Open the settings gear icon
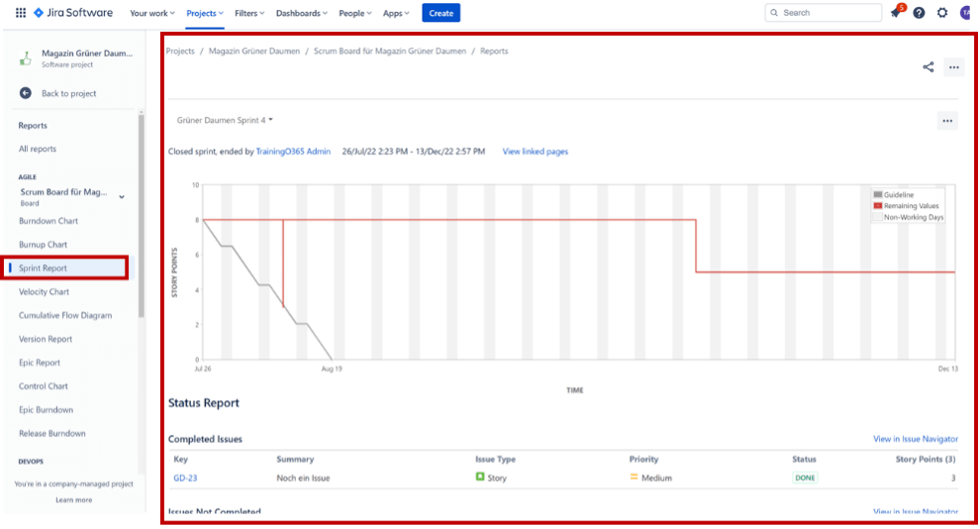Viewport: 980px width, 529px height. point(941,13)
